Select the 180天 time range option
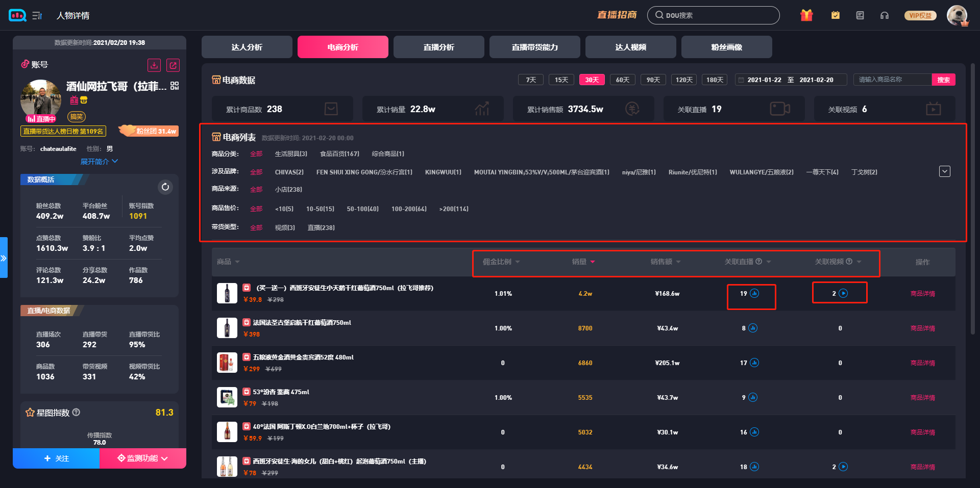Screen dimensions: 980x488 [x=715, y=80]
